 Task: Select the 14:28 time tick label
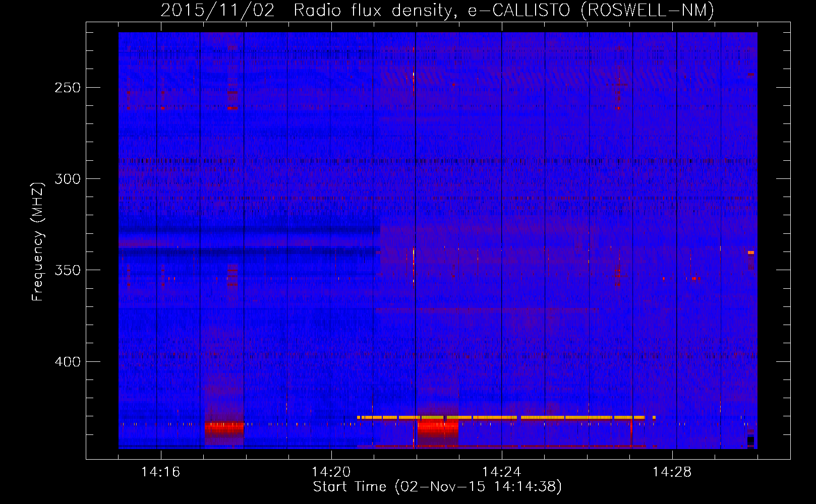672,472
